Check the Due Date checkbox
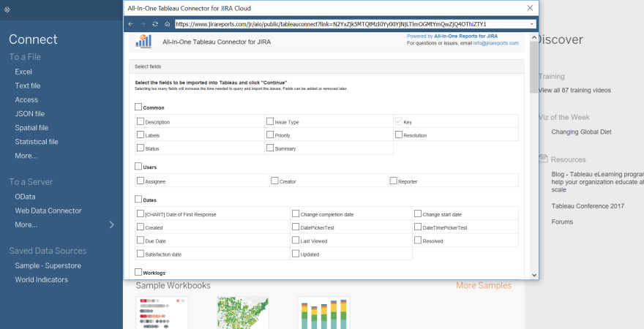 point(141,241)
